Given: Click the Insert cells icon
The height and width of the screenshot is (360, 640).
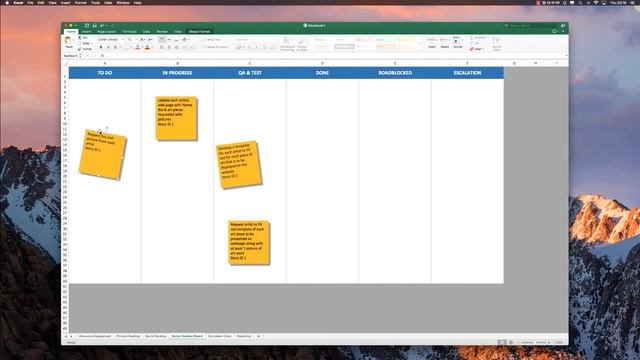Looking at the screenshot, I should pyautogui.click(x=431, y=41).
